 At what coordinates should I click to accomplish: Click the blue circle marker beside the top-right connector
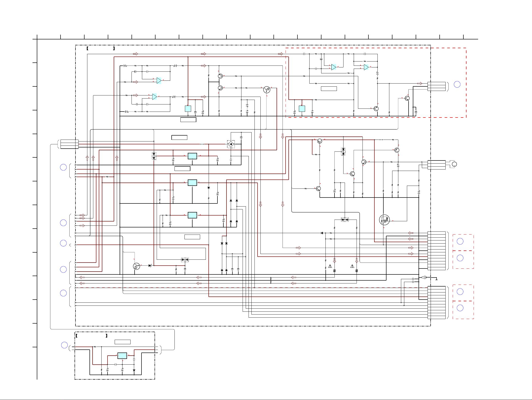click(457, 85)
